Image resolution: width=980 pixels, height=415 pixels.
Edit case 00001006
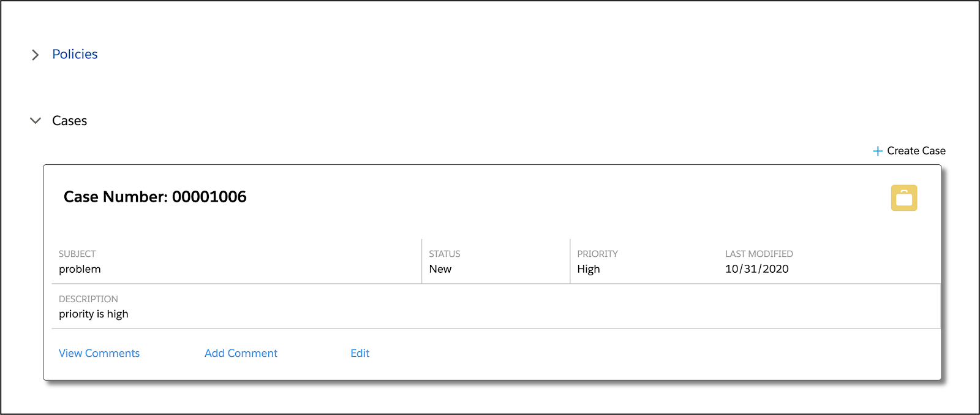tap(360, 352)
